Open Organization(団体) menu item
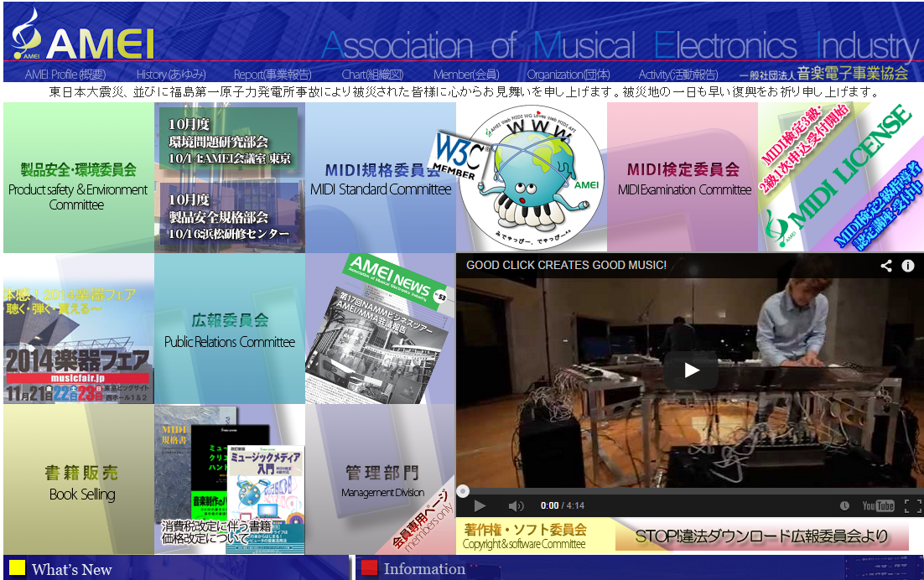 [568, 75]
